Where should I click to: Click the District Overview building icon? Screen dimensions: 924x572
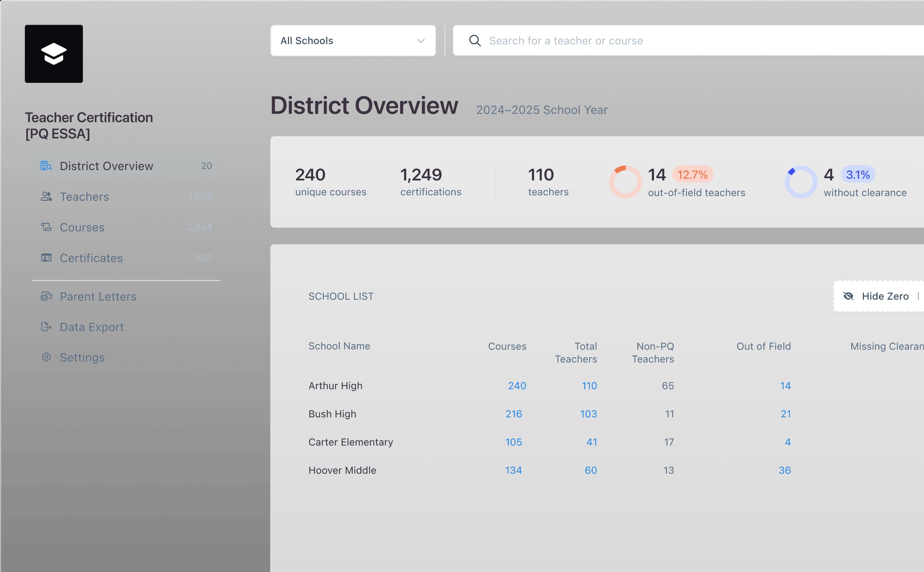pyautogui.click(x=46, y=166)
